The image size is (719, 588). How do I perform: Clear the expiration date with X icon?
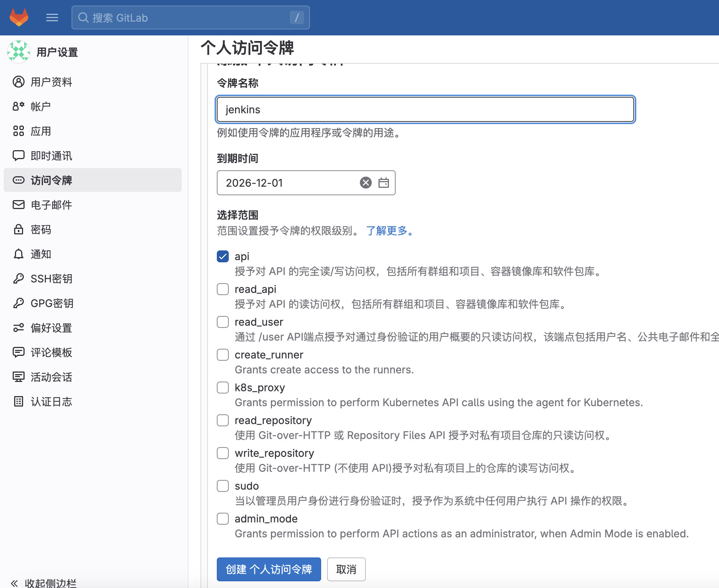pyautogui.click(x=365, y=183)
